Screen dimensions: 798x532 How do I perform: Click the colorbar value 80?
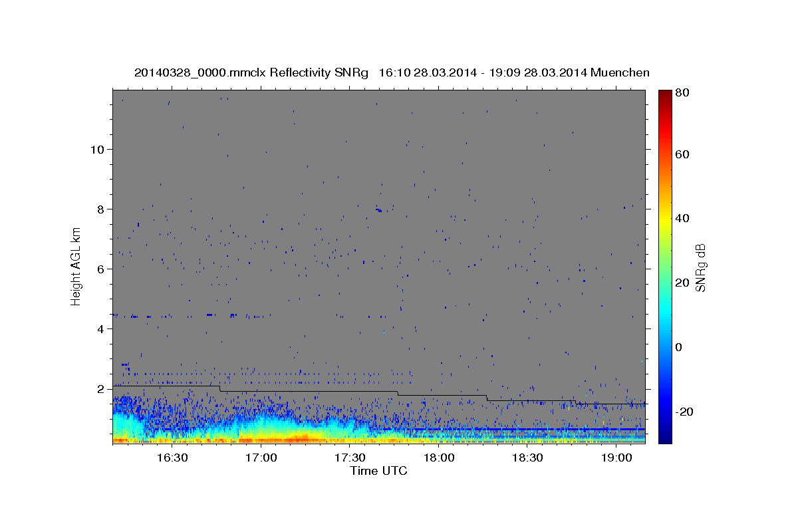point(683,93)
